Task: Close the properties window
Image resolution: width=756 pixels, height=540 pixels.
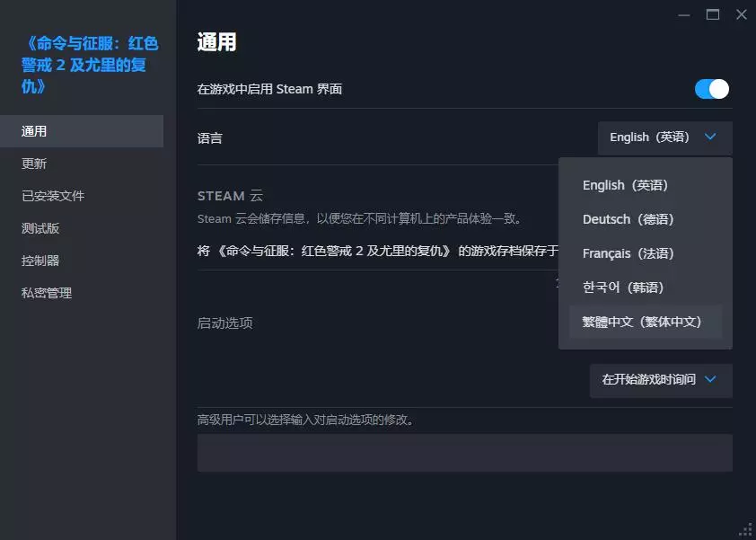Action: coord(742,15)
